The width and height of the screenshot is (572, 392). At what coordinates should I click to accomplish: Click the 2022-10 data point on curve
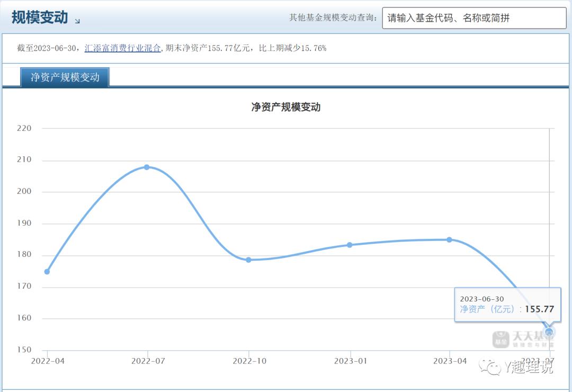coord(248,260)
